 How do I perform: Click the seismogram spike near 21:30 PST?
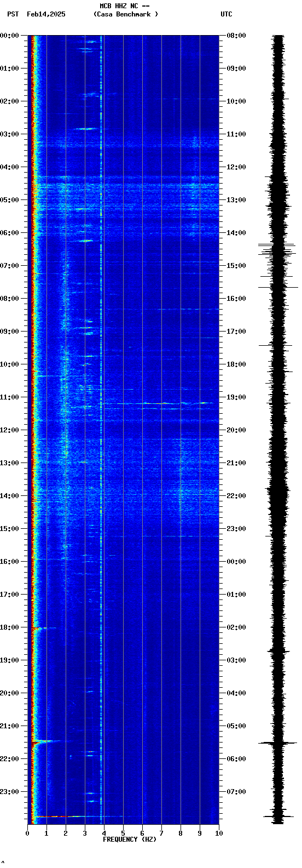tap(278, 743)
